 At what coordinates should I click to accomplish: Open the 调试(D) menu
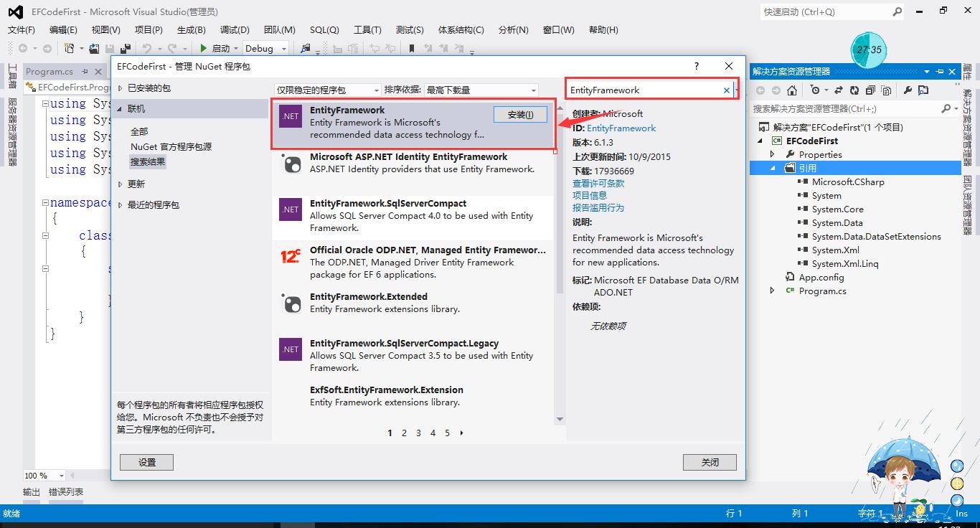pos(235,29)
